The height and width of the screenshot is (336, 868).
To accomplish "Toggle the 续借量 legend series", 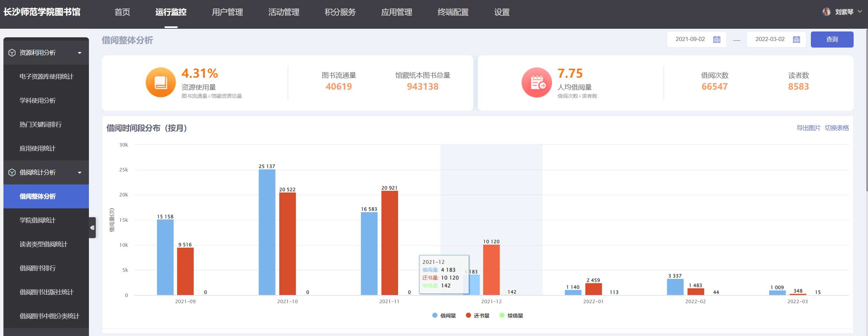I will [511, 315].
